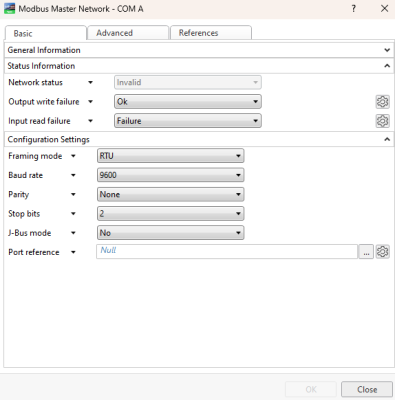This screenshot has width=395, height=400.
Task: Open the Port reference label arrow menu
Action: (x=73, y=252)
